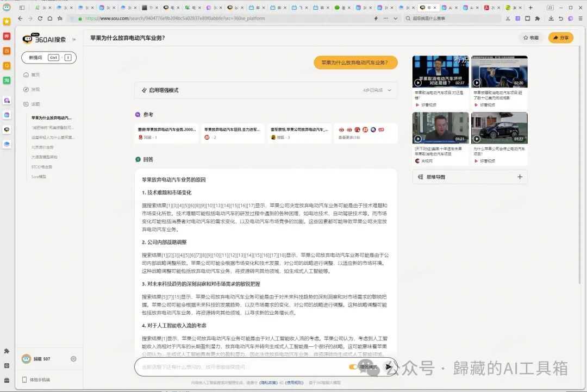Open the address bar dropdown chevron
Image resolution: width=587 pixels, height=392 pixels.
[395, 18]
